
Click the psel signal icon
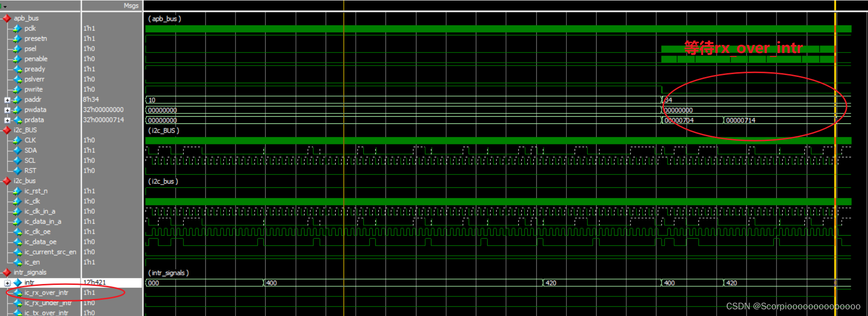tap(17, 49)
